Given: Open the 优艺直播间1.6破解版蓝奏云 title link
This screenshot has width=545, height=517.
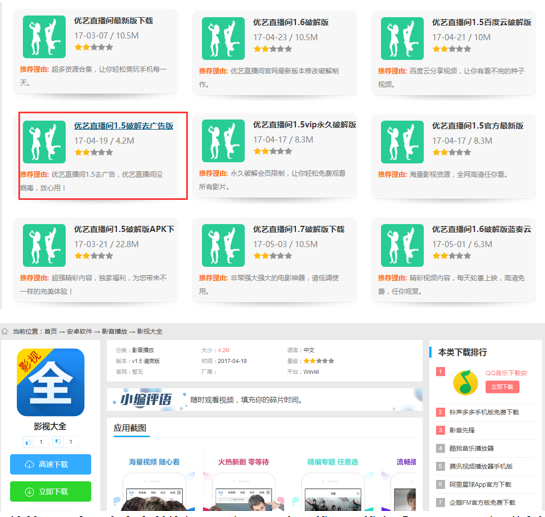Looking at the screenshot, I should pos(481,229).
